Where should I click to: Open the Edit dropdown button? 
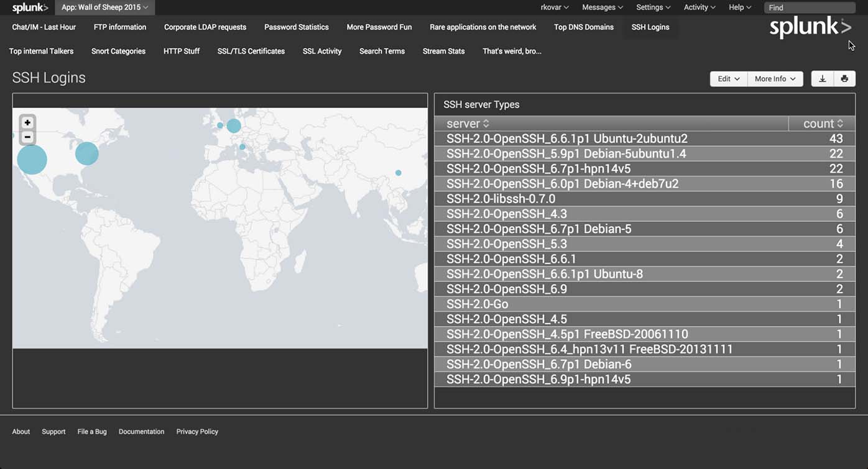729,79
